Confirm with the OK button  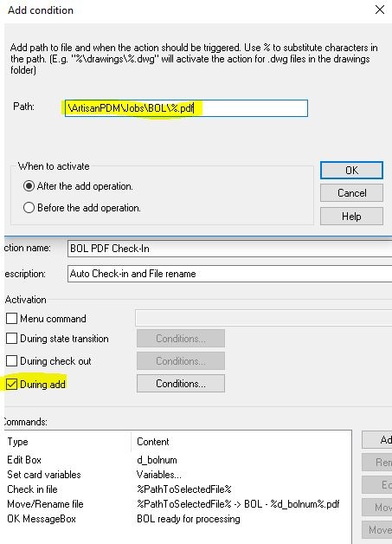[351, 171]
